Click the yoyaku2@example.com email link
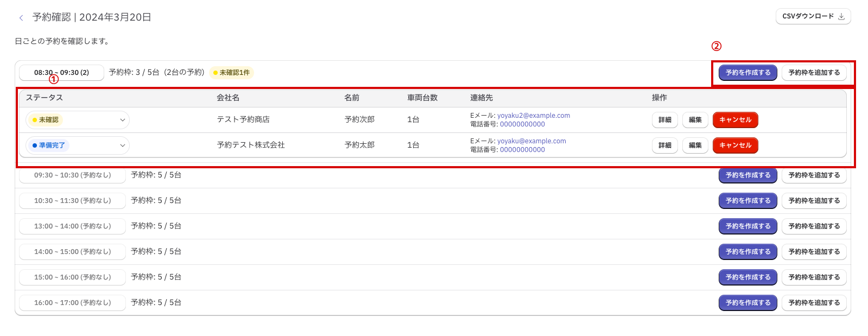The width and height of the screenshot is (868, 336). coord(533,116)
